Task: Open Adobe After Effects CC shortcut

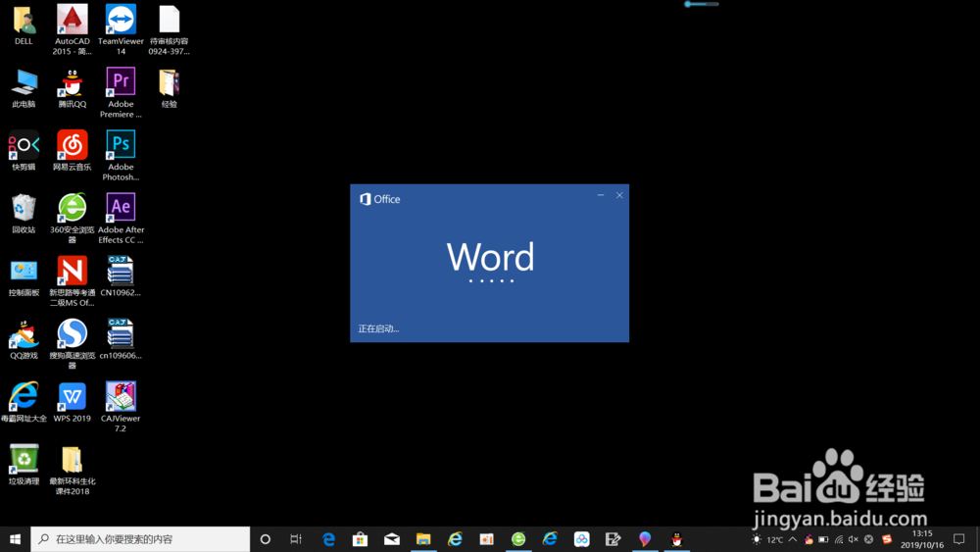Action: (121, 219)
